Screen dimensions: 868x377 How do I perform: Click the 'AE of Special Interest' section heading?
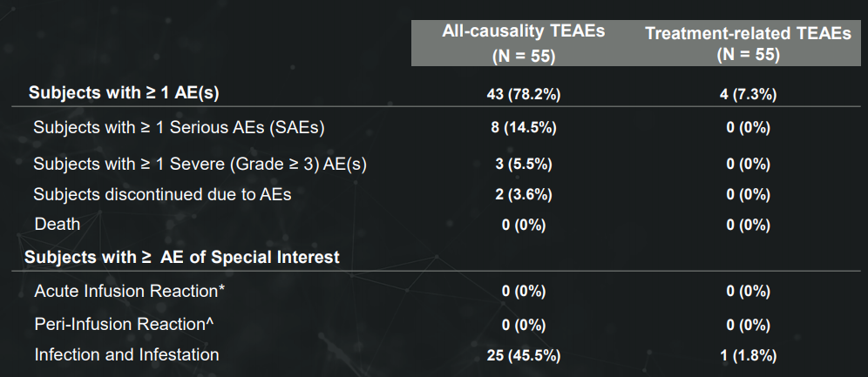click(x=182, y=257)
